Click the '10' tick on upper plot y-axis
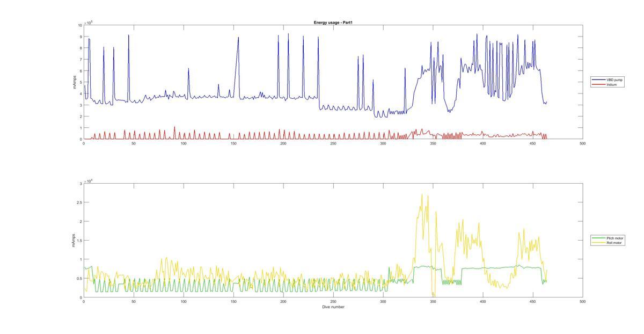This screenshot has width=644, height=334. point(80,25)
